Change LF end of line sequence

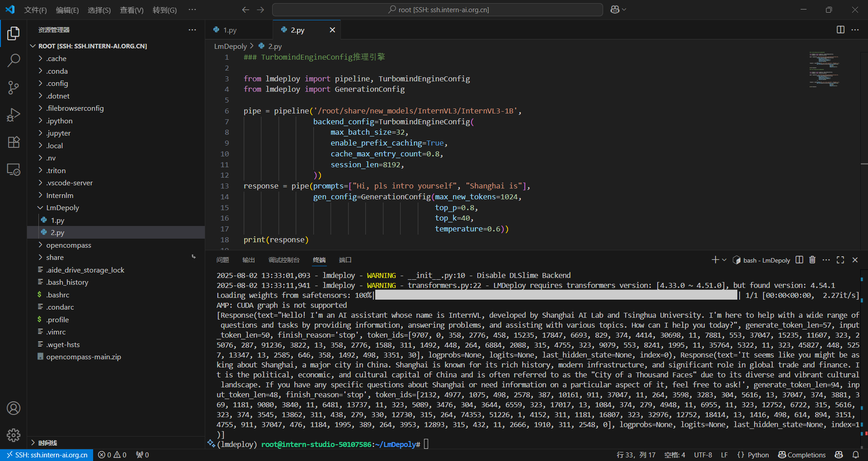coord(724,455)
